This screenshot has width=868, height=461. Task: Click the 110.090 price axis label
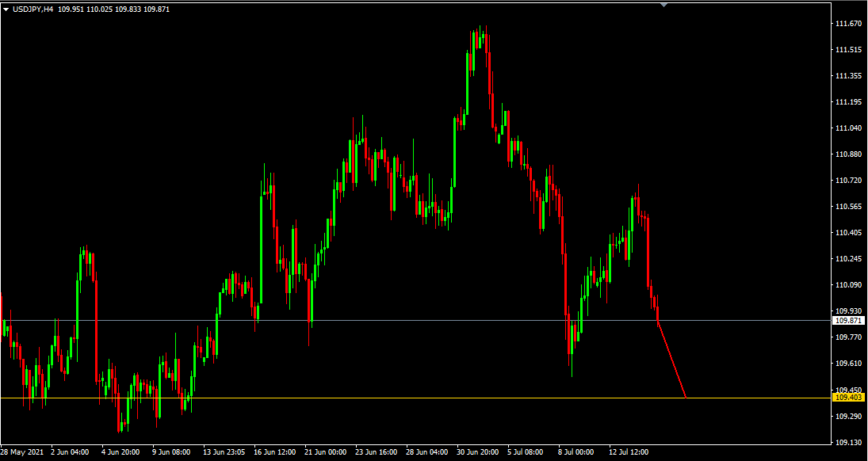pos(849,285)
